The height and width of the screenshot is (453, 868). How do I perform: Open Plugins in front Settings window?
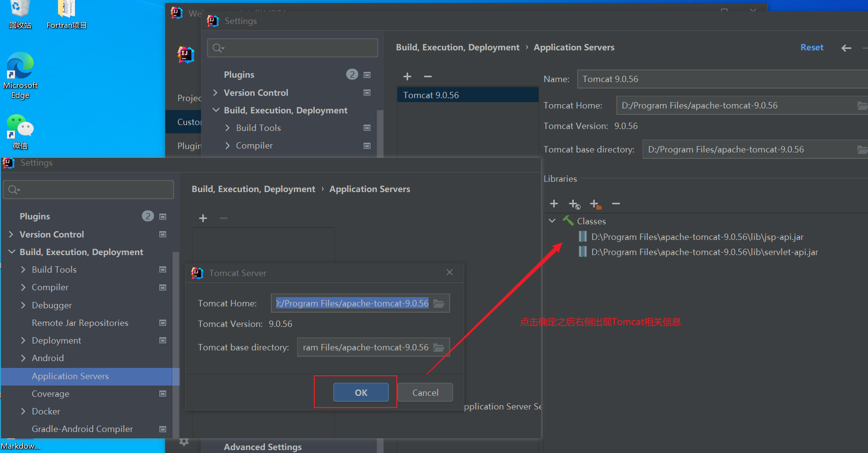[x=35, y=216]
